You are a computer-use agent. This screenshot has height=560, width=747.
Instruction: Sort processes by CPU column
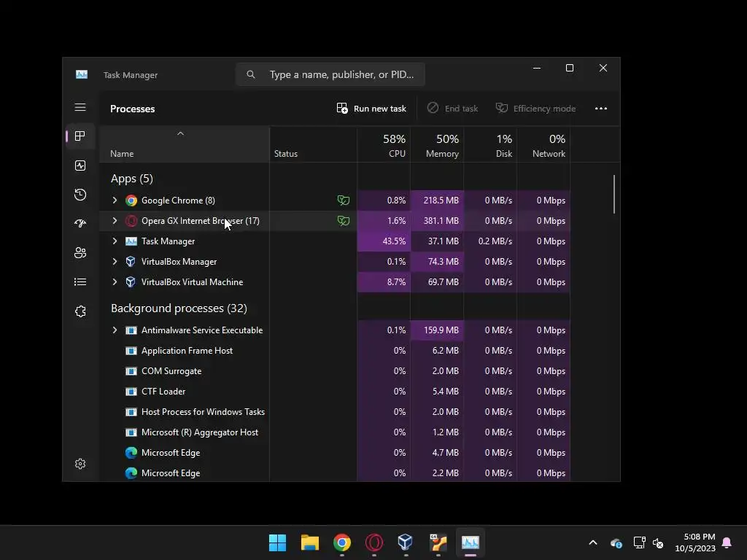384,145
